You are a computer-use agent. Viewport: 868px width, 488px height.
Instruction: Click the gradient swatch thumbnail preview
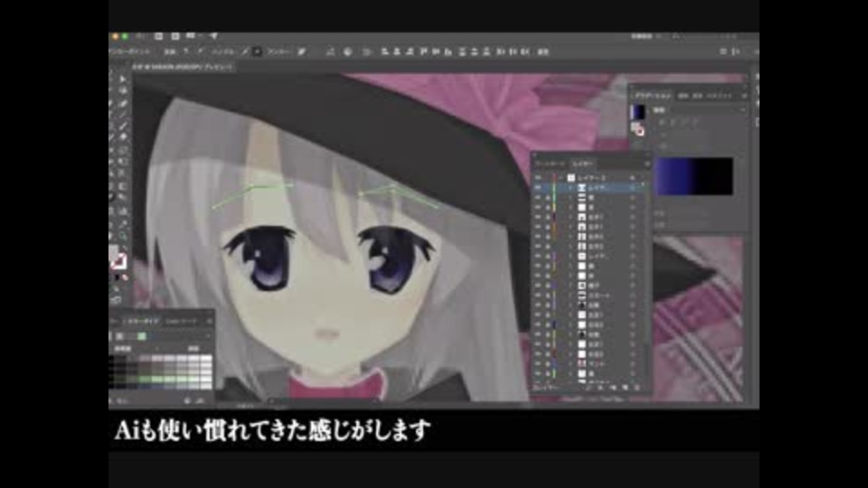[x=637, y=112]
